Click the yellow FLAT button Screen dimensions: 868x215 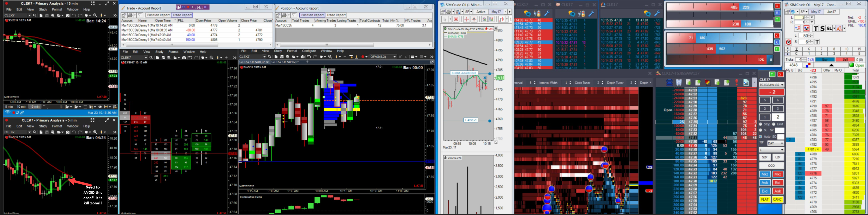765,200
